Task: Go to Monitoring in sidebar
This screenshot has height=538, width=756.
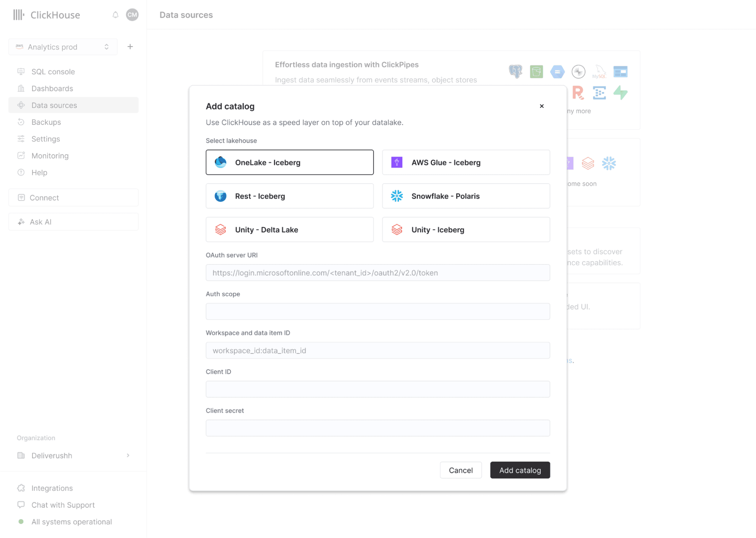Action: point(50,155)
